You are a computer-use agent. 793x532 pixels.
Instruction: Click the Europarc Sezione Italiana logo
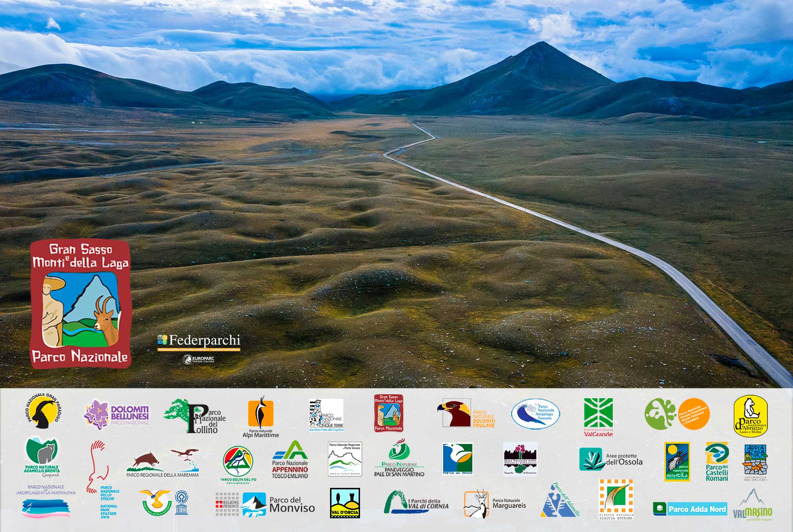tap(199, 359)
